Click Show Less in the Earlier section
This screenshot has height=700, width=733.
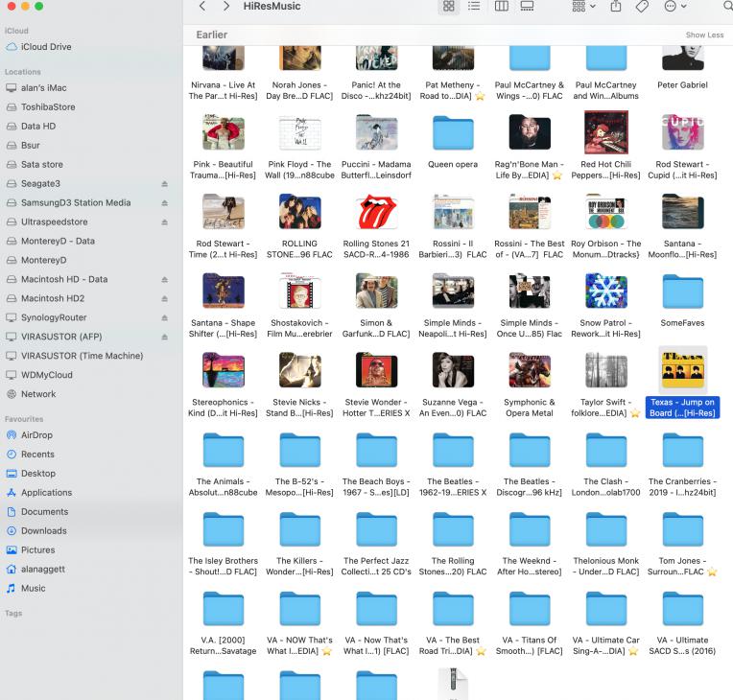704,35
